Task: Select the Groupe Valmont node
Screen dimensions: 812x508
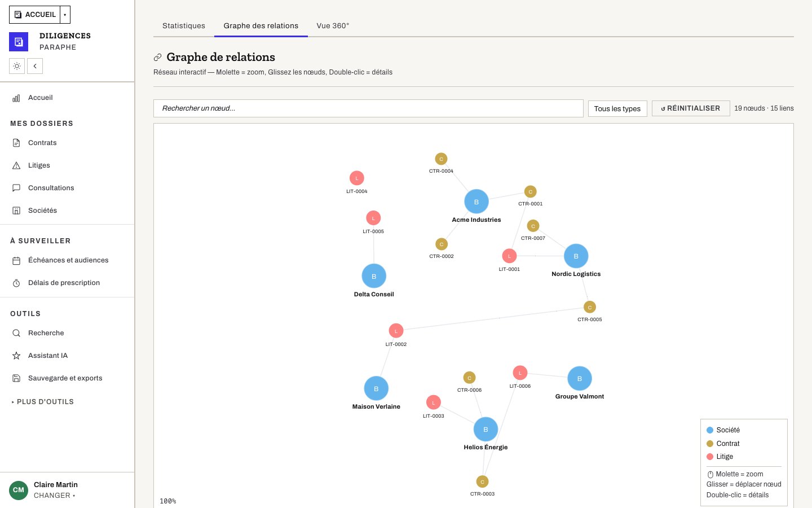Action: [580, 378]
